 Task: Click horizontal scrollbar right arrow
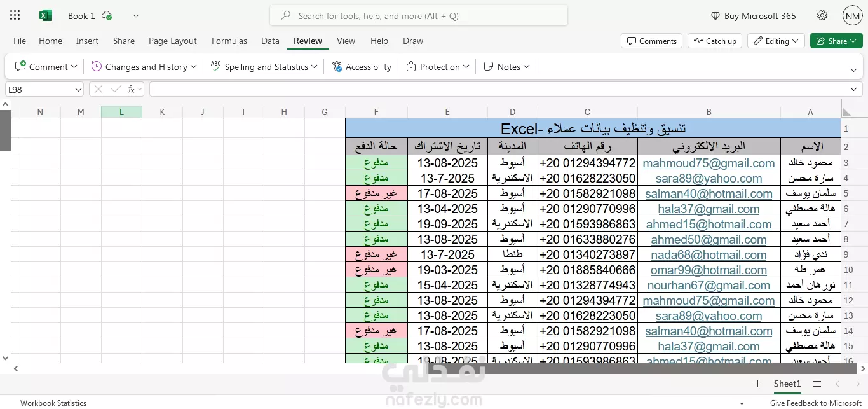click(x=862, y=368)
